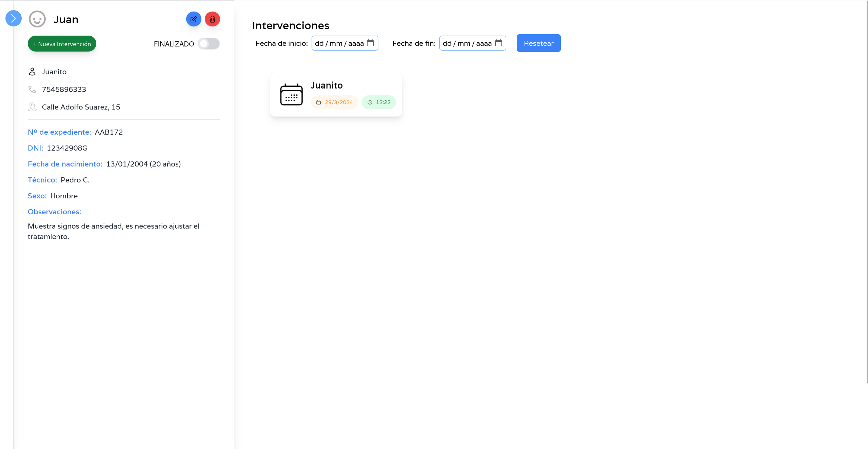Image resolution: width=868 pixels, height=449 pixels.
Task: Click the large calendar icon on the Juanito card
Action: [292, 95]
